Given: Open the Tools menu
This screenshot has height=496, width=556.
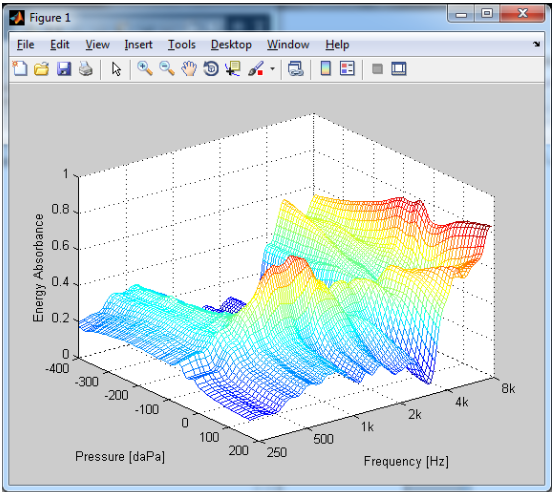Looking at the screenshot, I should (x=182, y=45).
